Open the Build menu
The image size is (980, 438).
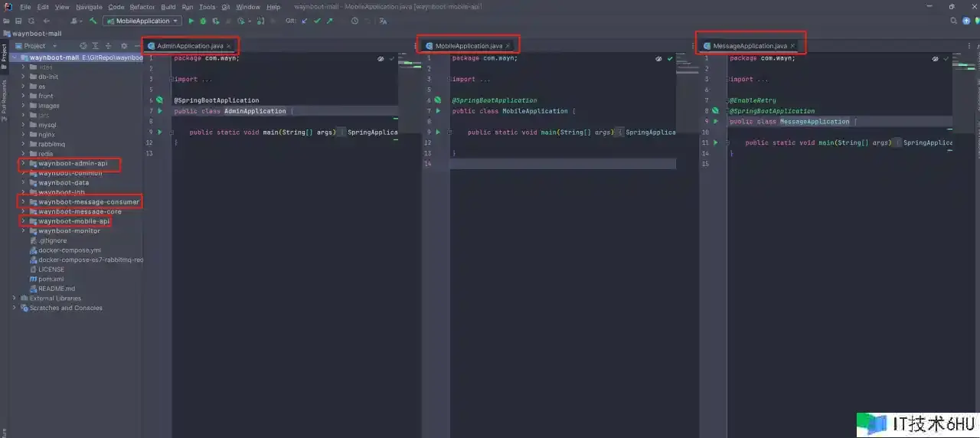tap(168, 7)
